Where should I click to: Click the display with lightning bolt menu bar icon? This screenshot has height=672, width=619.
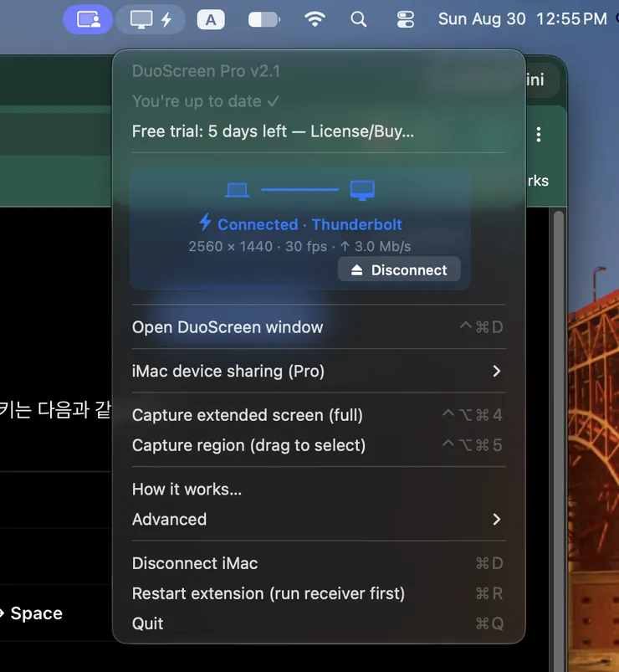point(151,19)
